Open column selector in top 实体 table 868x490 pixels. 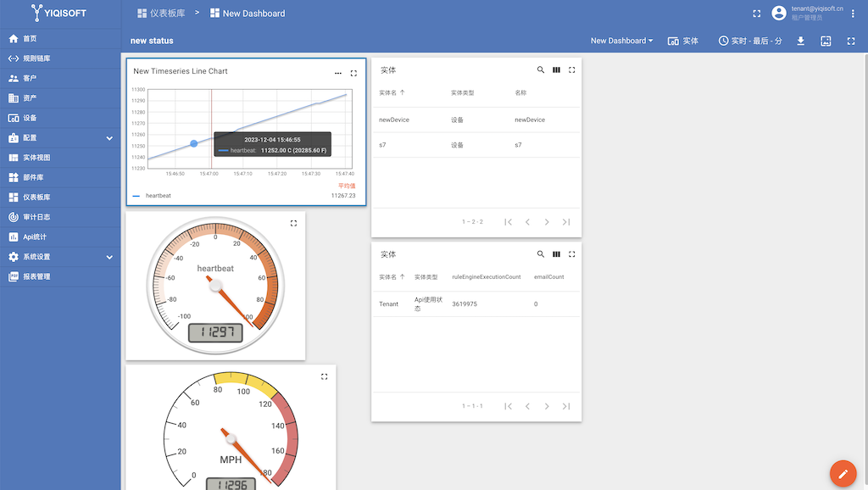pos(556,70)
